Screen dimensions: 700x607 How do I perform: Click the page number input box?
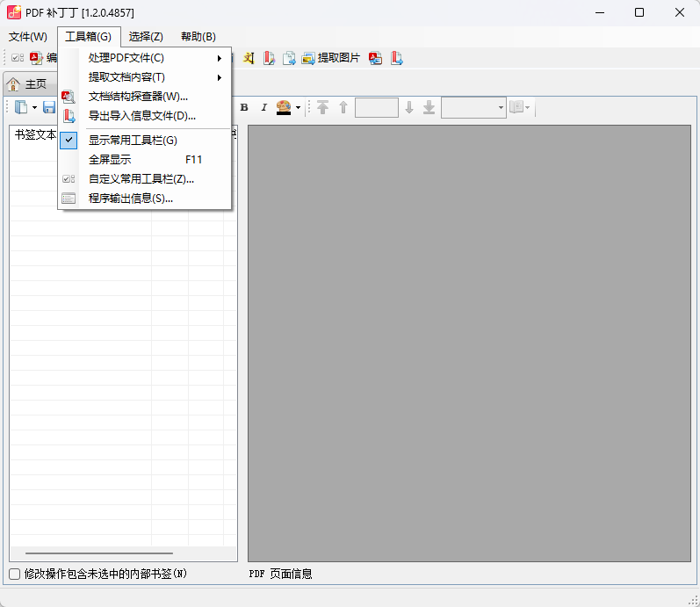click(376, 108)
